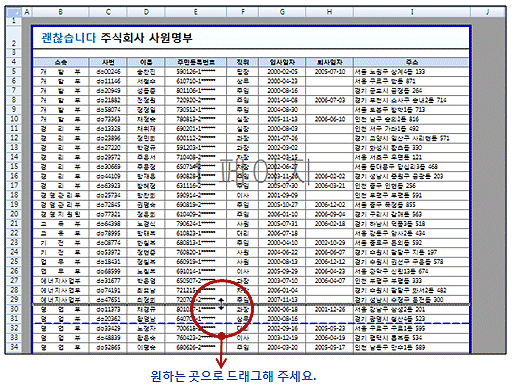
Task: Click resident number cell '590126-1******'
Action: click(x=196, y=72)
